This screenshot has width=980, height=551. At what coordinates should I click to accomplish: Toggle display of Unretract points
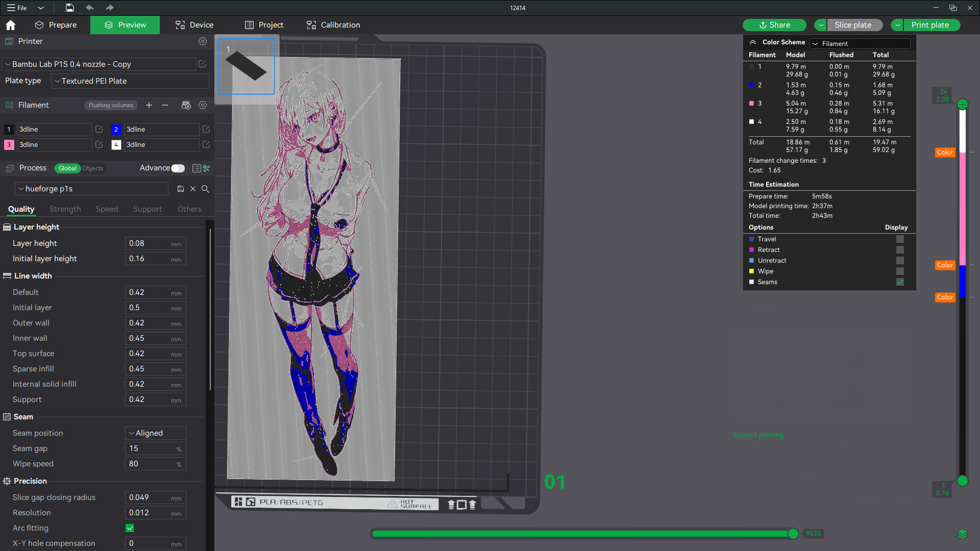click(x=900, y=261)
